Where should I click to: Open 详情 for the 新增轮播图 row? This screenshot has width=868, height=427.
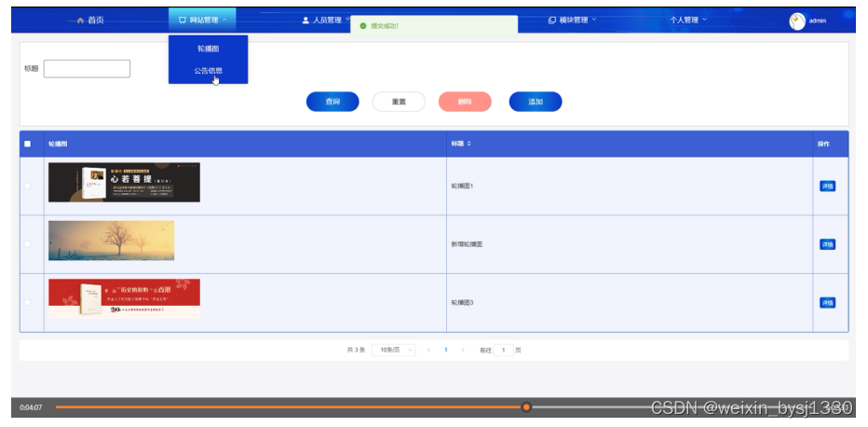[827, 244]
